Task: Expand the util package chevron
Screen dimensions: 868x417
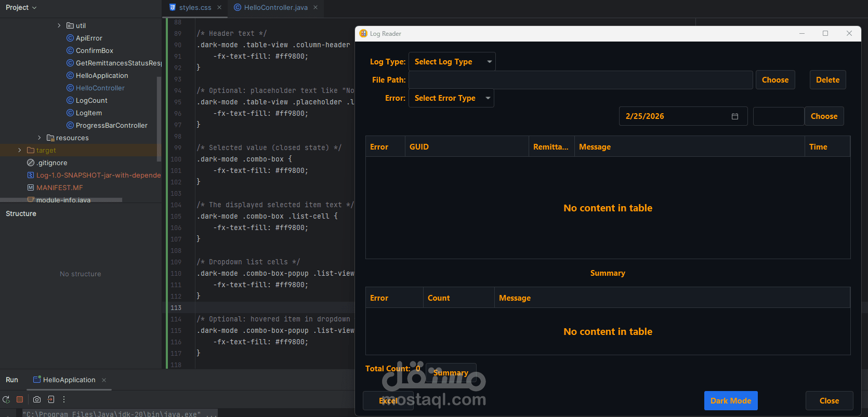Action: coord(59,25)
